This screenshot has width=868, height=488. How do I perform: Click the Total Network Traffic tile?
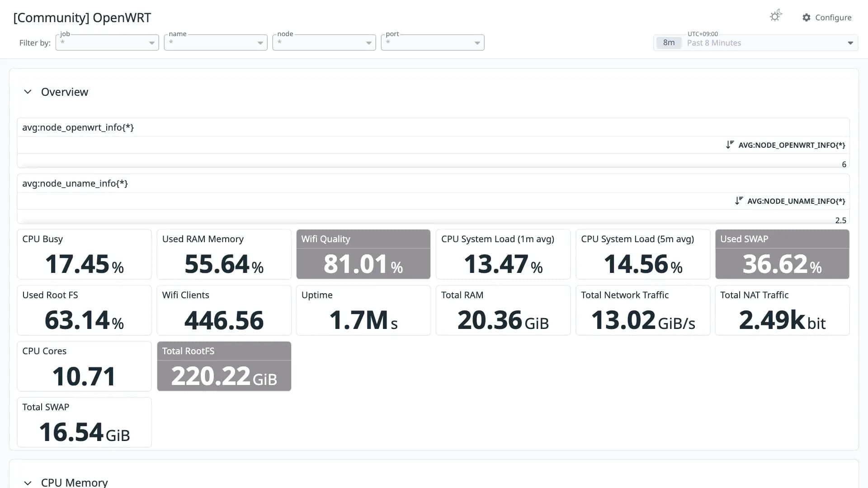point(643,310)
